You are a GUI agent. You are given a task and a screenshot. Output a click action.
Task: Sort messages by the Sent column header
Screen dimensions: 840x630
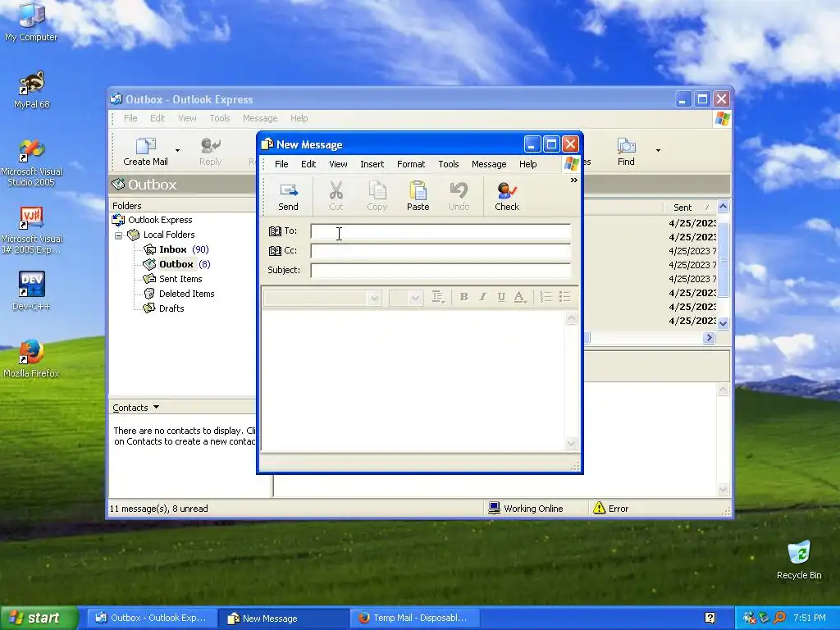(689, 208)
